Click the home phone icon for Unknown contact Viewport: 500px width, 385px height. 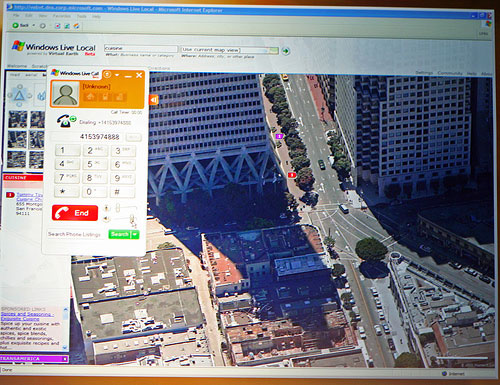point(90,97)
